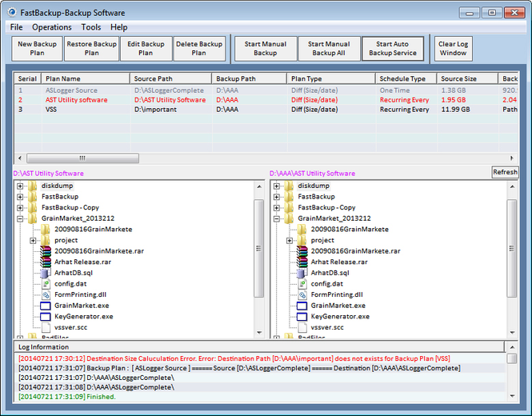532x416 pixels.
Task: Expand FastBackup - Copy in right backup tree
Action: click(277, 208)
